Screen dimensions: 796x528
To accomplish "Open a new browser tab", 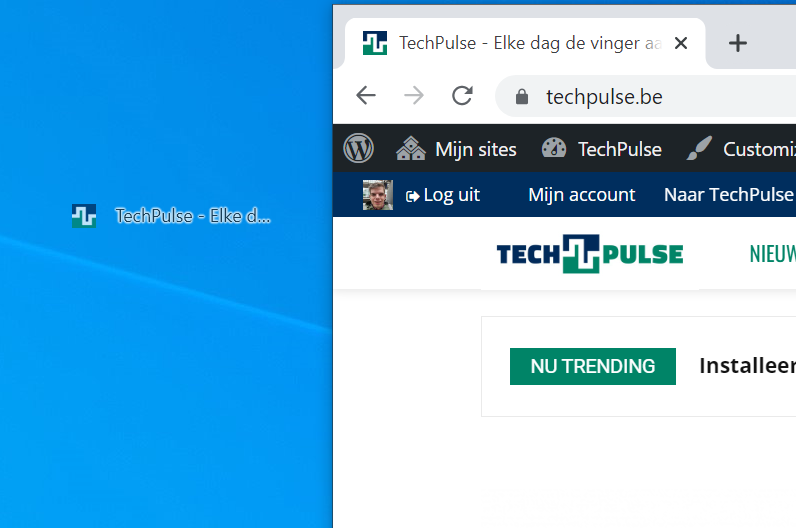I will point(738,43).
